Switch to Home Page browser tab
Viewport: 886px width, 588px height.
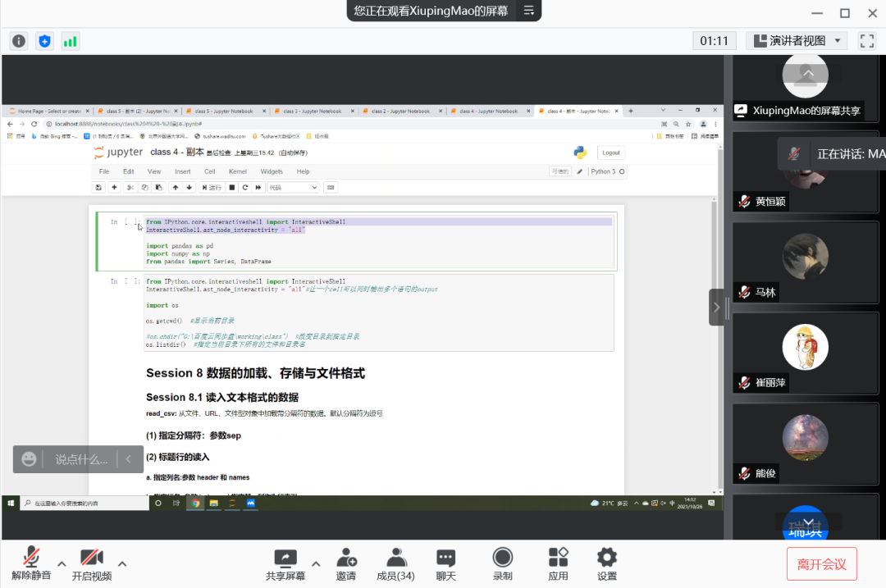48,112
